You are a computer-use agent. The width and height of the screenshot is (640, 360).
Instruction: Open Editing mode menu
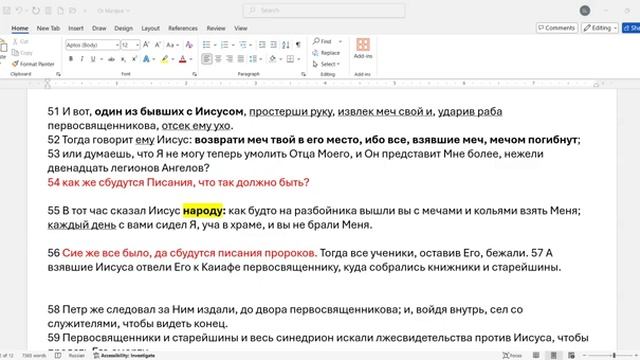pyautogui.click(x=600, y=28)
